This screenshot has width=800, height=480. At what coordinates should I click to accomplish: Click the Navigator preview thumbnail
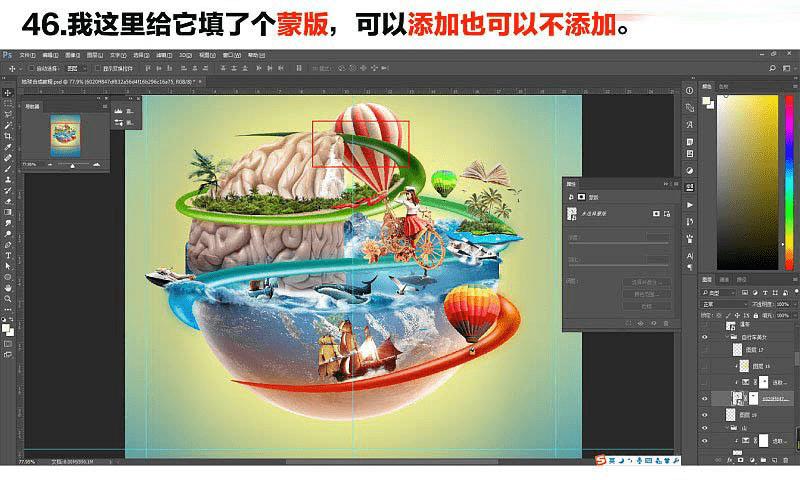[x=65, y=136]
